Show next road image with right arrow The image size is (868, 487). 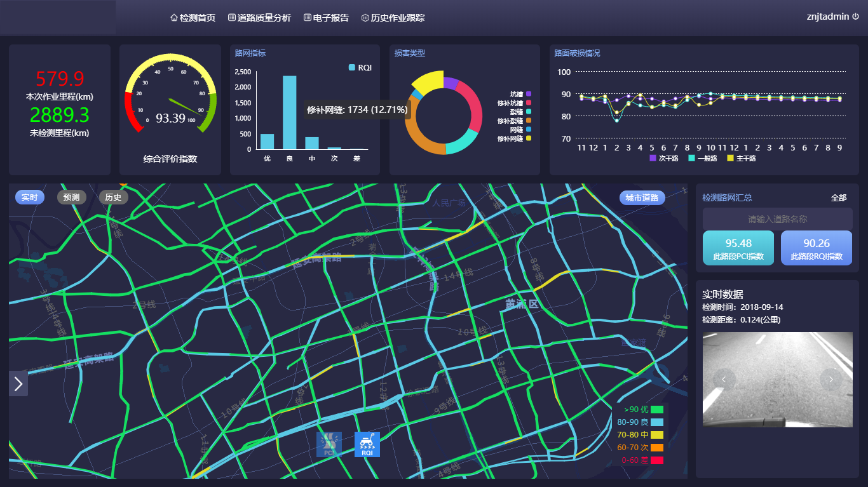831,379
